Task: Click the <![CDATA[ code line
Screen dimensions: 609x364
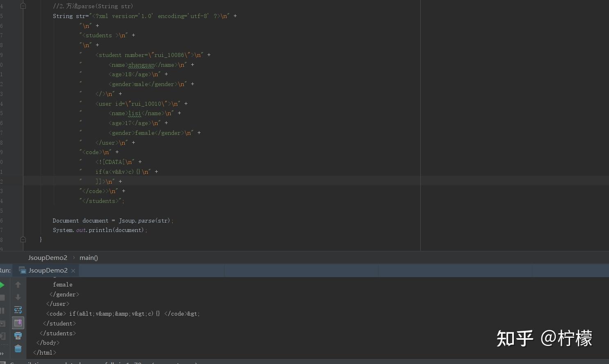Action: [110, 162]
